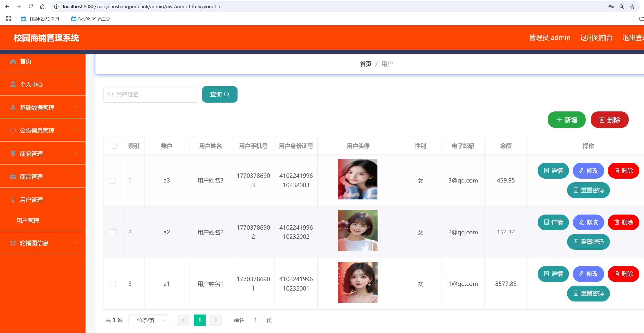
Task: Click the 基础数据管理 stamp icon
Action: pos(13,107)
